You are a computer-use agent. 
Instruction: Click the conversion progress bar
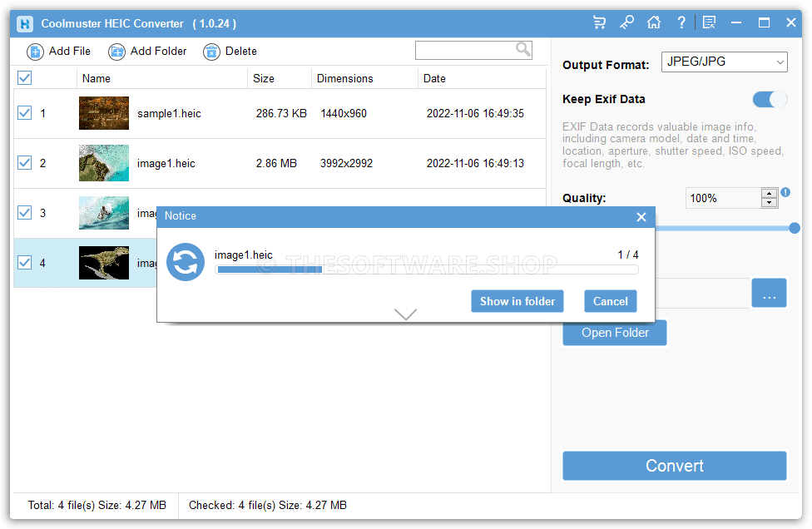click(x=427, y=269)
